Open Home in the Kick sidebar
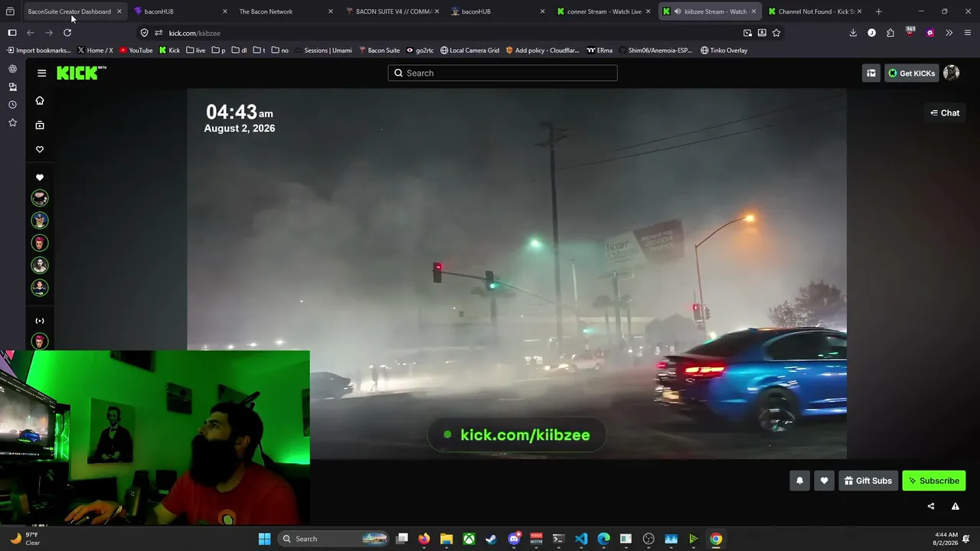This screenshot has width=980, height=551. coord(40,100)
